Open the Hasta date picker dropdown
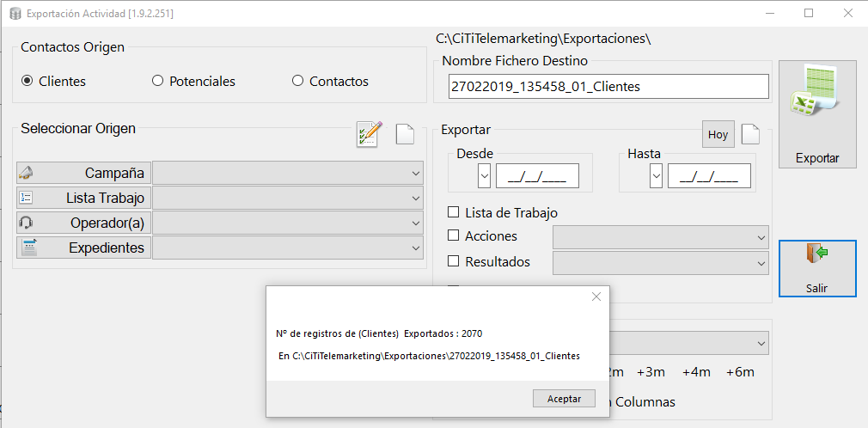The width and height of the screenshot is (868, 428). tap(656, 176)
